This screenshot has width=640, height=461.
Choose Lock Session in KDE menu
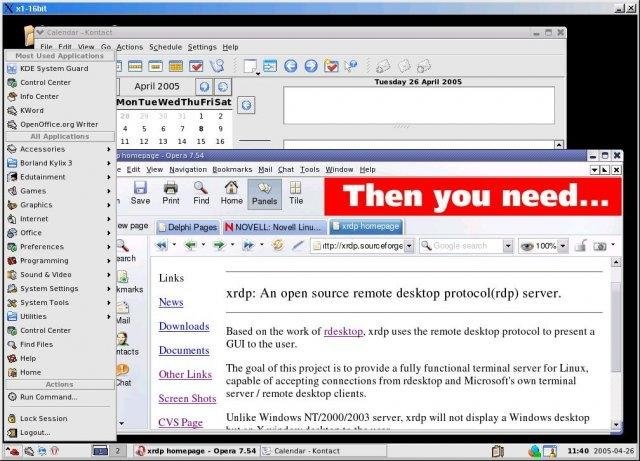60,419
